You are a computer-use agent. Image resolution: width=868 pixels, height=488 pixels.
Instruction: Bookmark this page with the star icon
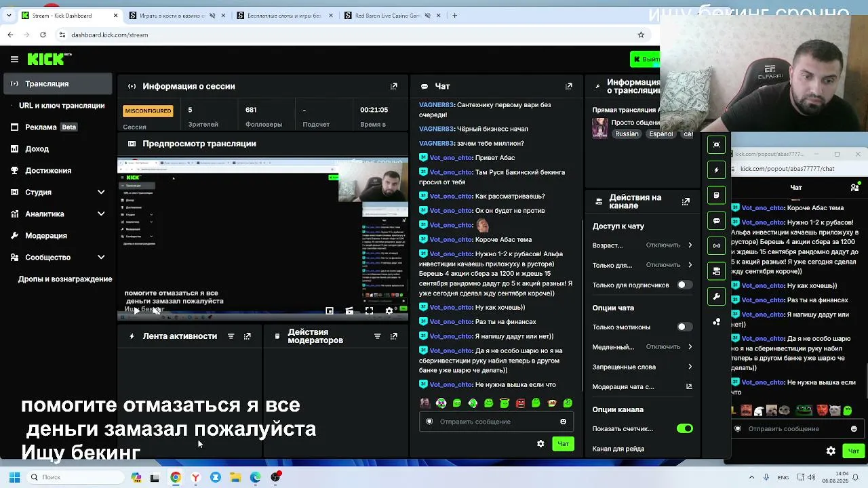(641, 35)
